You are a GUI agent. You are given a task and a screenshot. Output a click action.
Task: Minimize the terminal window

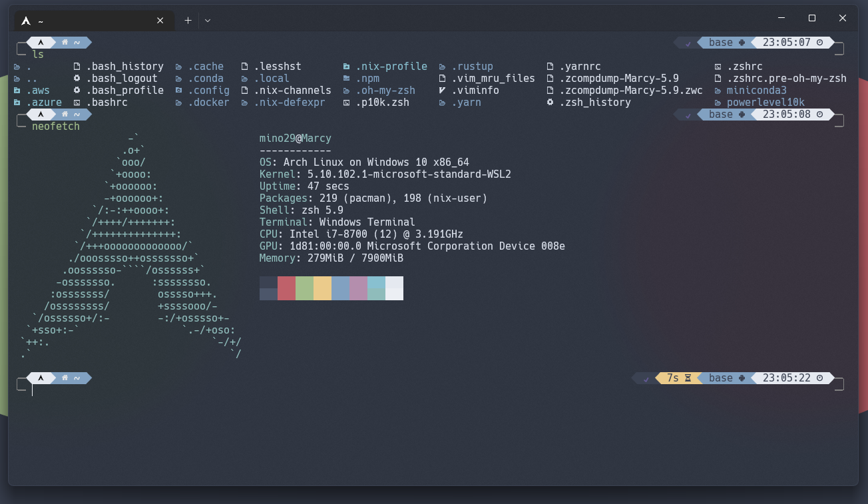click(781, 18)
